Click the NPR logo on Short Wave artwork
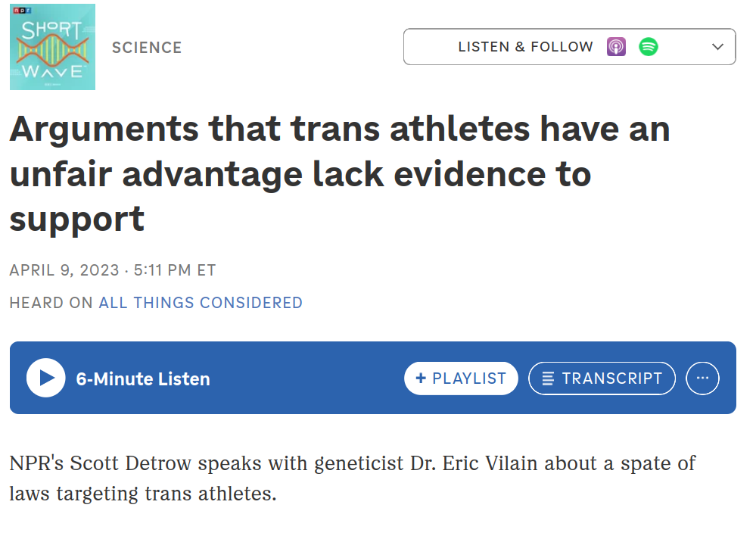 (x=22, y=11)
